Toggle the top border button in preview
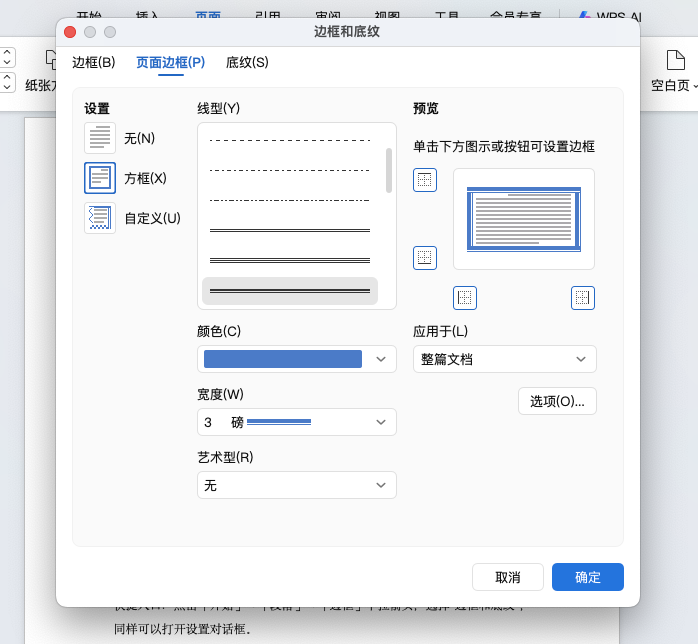This screenshot has height=644, width=698. tap(425, 180)
